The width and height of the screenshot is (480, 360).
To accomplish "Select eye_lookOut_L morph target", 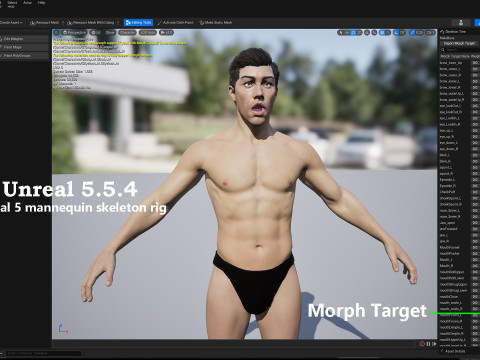I will pos(450,106).
